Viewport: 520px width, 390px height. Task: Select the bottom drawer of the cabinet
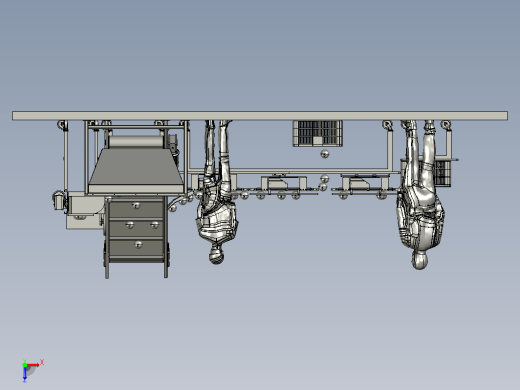pos(136,248)
